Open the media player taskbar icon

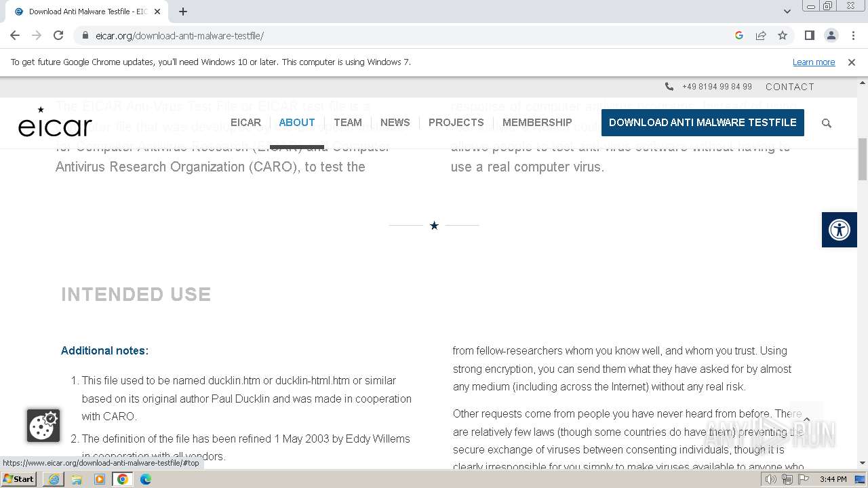coord(100,479)
